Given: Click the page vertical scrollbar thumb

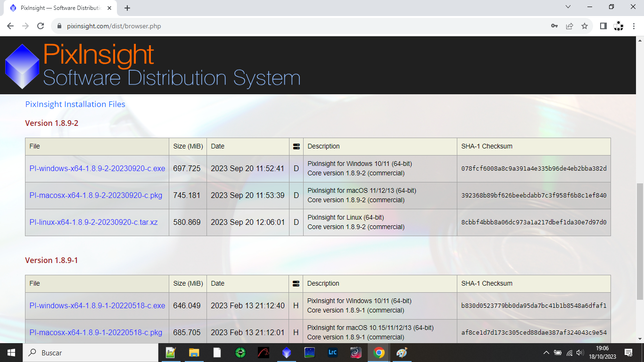Looking at the screenshot, I should pos(640,241).
